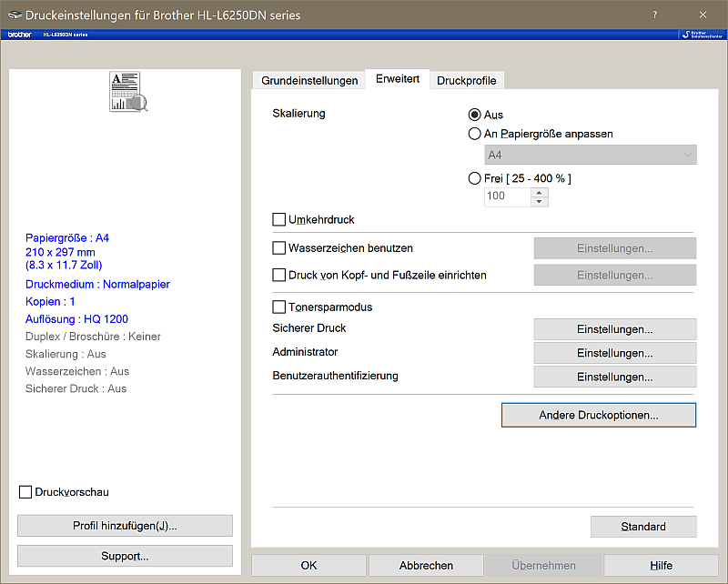
Task: Toggle the Tonersparmodus checkbox
Action: pyautogui.click(x=278, y=307)
